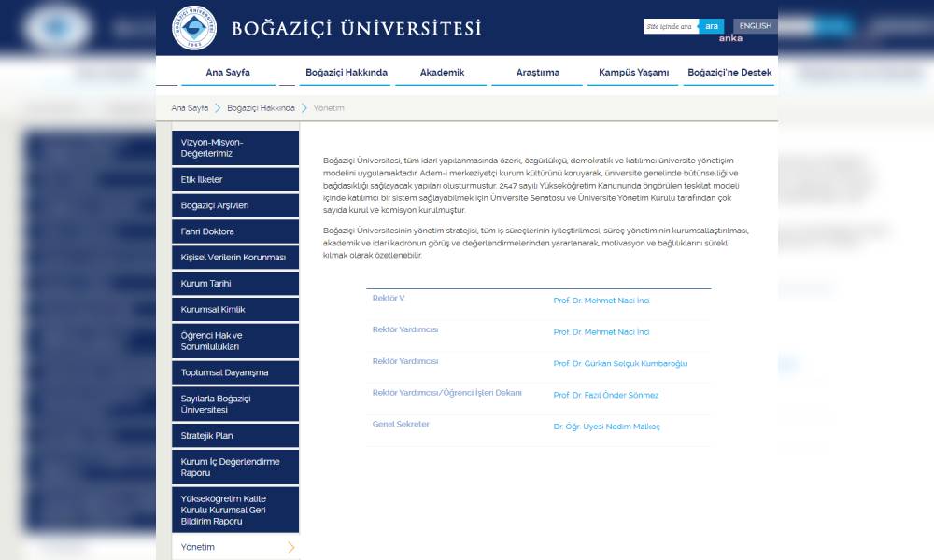The height and width of the screenshot is (560, 934).
Task: Click the arrow beside Yönetim sidebar item
Action: [290, 548]
